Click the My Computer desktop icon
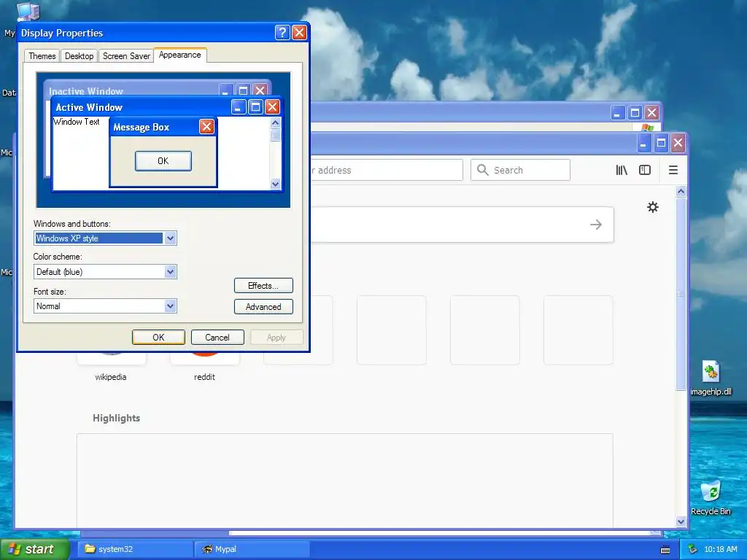Image resolution: width=747 pixels, height=560 pixels. [x=28, y=12]
